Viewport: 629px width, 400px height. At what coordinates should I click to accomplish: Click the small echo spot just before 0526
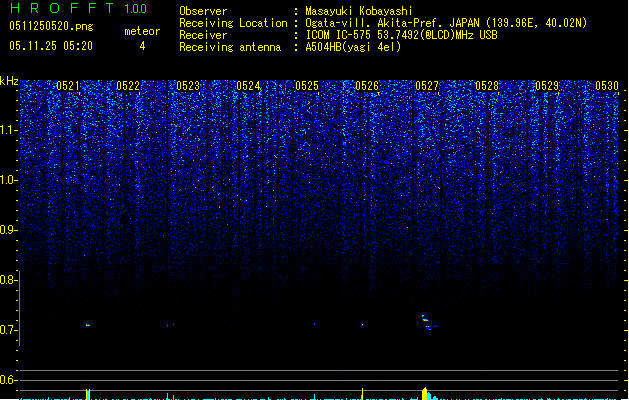(x=362, y=325)
